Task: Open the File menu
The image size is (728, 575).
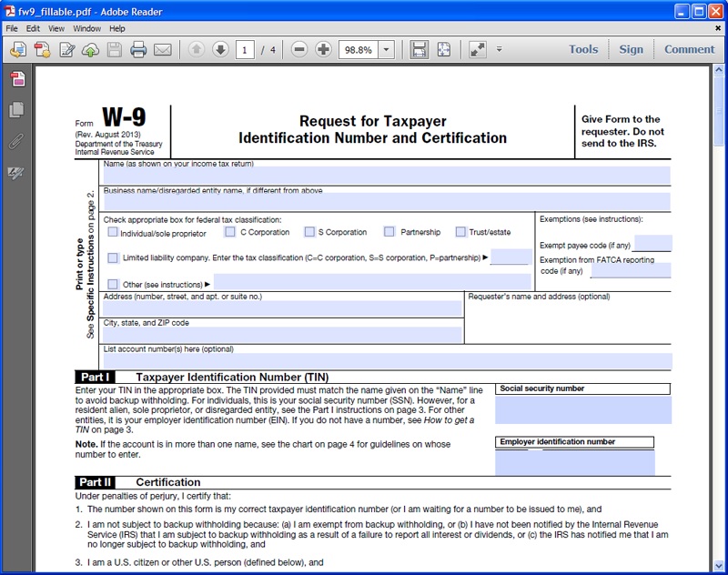Action: [12, 28]
